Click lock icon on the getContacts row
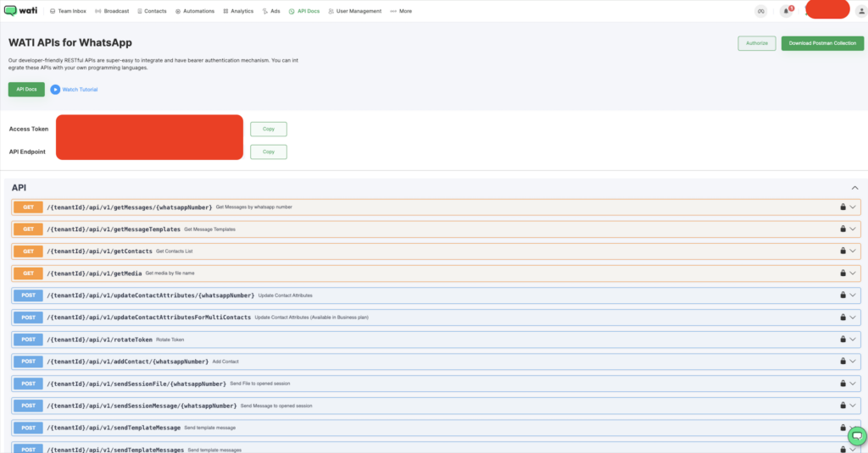The image size is (868, 453). (x=843, y=251)
